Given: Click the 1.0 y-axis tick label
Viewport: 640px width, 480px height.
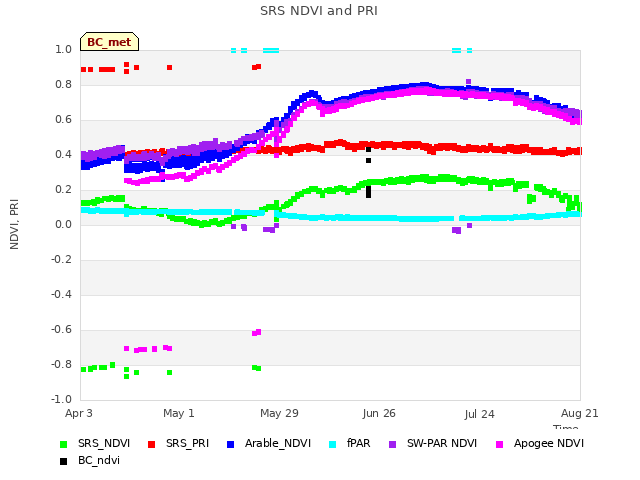Looking at the screenshot, I should coord(63,50).
